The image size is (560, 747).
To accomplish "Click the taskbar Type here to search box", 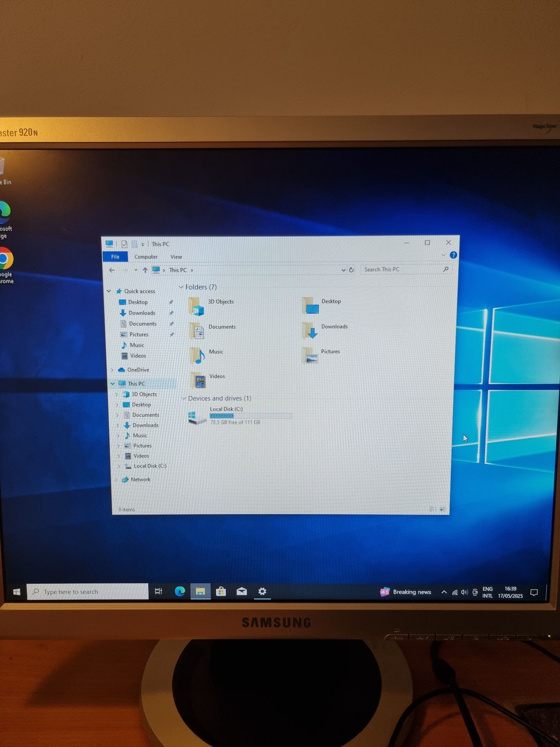I will (x=88, y=592).
